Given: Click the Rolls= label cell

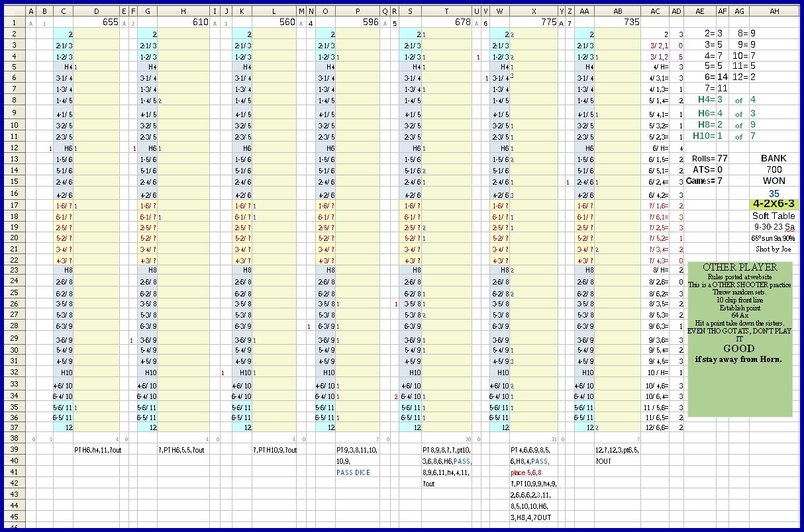Looking at the screenshot, I should 700,158.
